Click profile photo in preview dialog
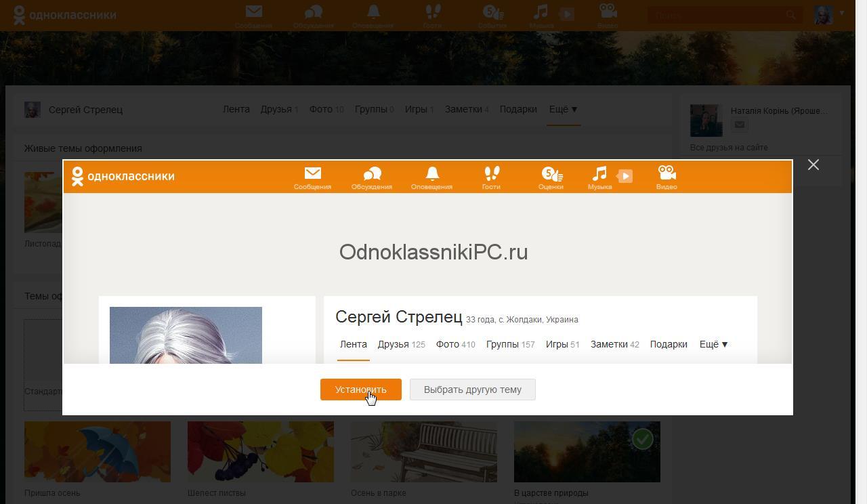This screenshot has height=504, width=867. (186, 335)
